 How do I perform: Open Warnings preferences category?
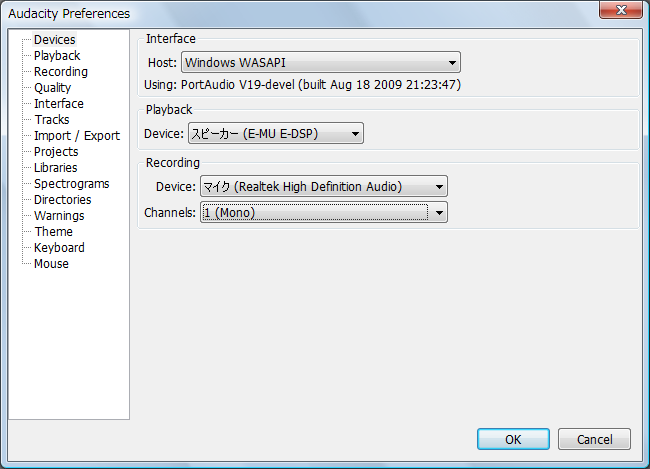click(59, 216)
